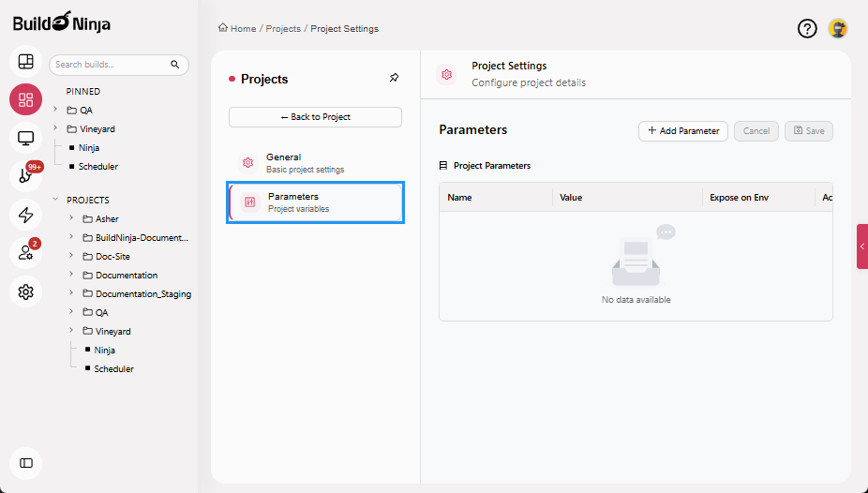
Task: Expand the Doc-Site project
Action: [x=71, y=256]
